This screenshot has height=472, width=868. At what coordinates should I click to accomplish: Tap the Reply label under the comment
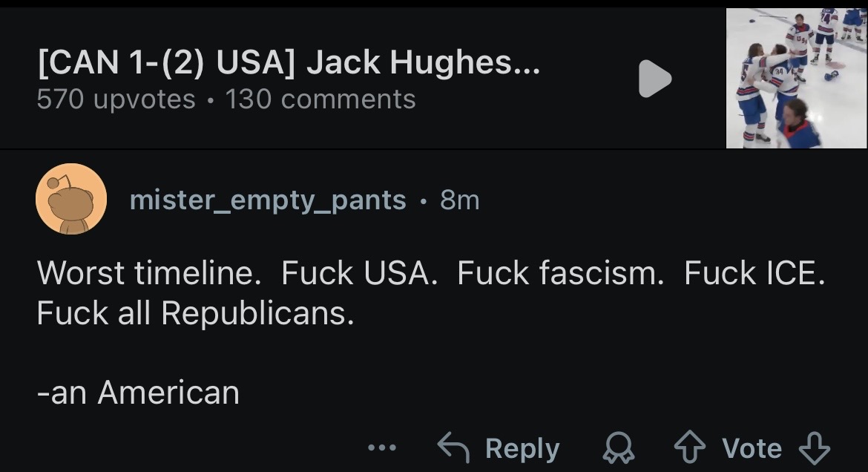click(x=522, y=449)
